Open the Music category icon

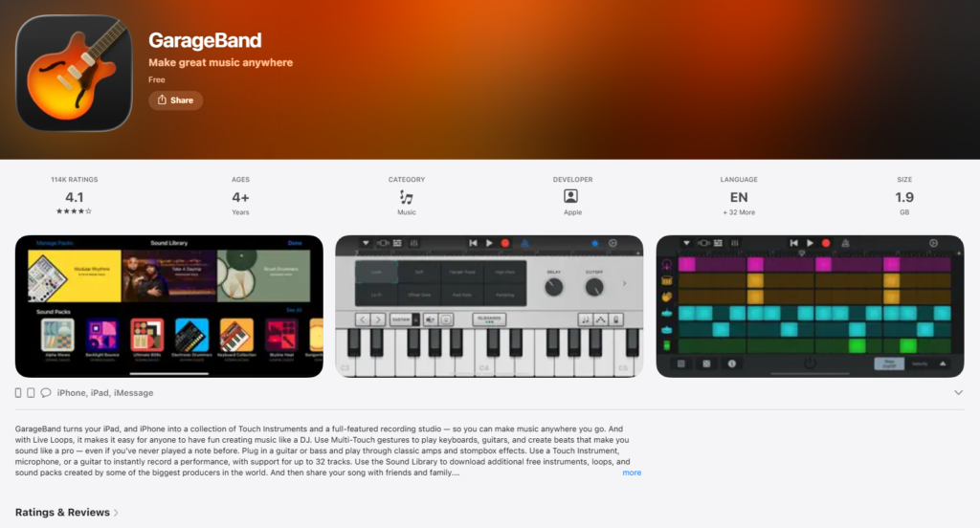tap(406, 197)
